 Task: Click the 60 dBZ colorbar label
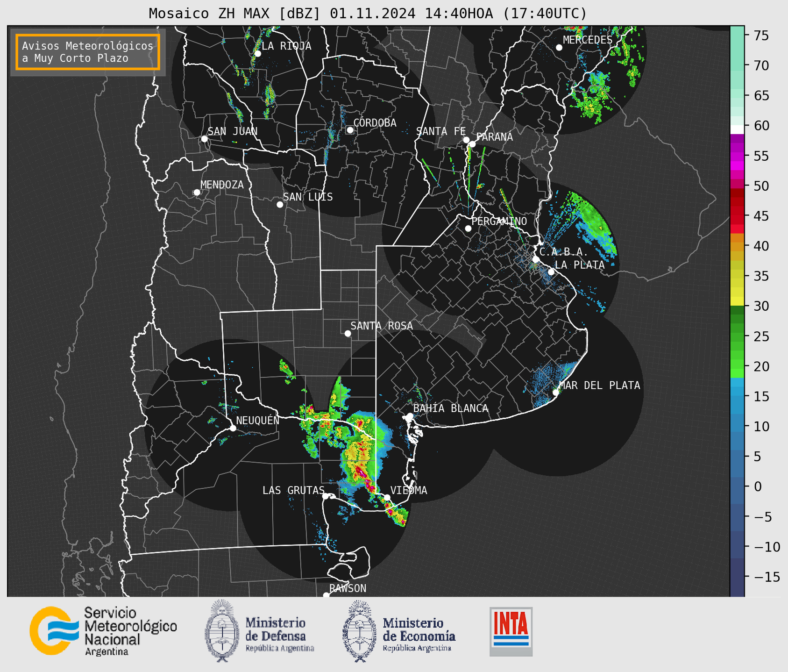tap(761, 126)
